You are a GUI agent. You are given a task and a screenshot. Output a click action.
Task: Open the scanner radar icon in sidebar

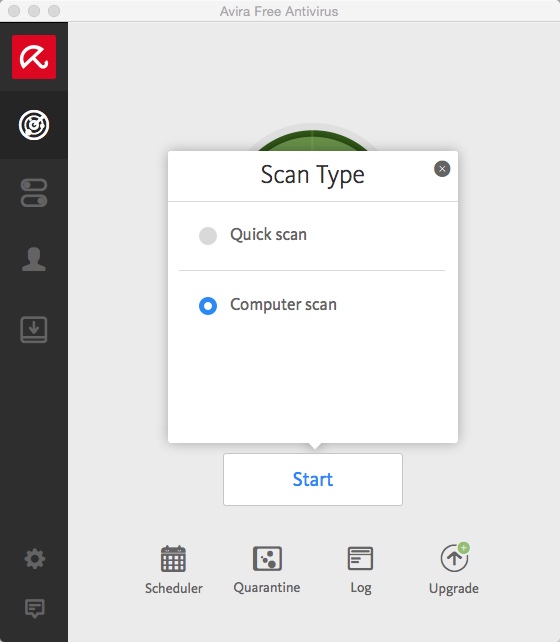34,125
